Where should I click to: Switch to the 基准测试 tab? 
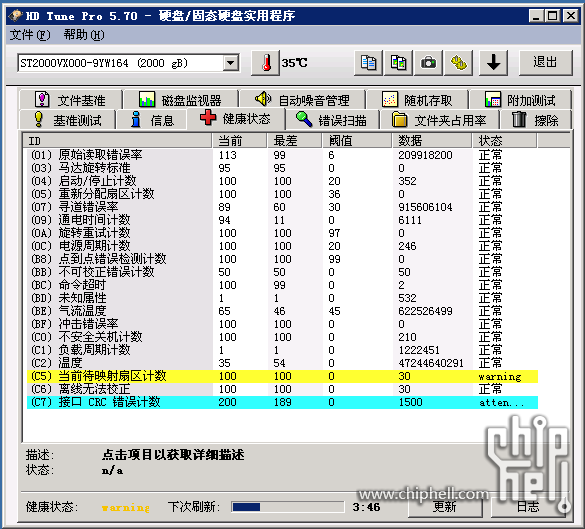[68, 120]
